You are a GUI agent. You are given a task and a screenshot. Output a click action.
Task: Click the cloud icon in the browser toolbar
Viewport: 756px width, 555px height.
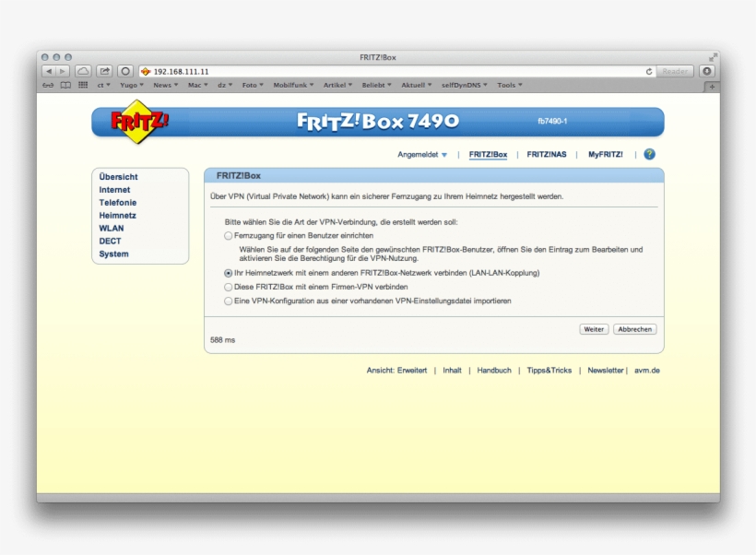tap(83, 70)
